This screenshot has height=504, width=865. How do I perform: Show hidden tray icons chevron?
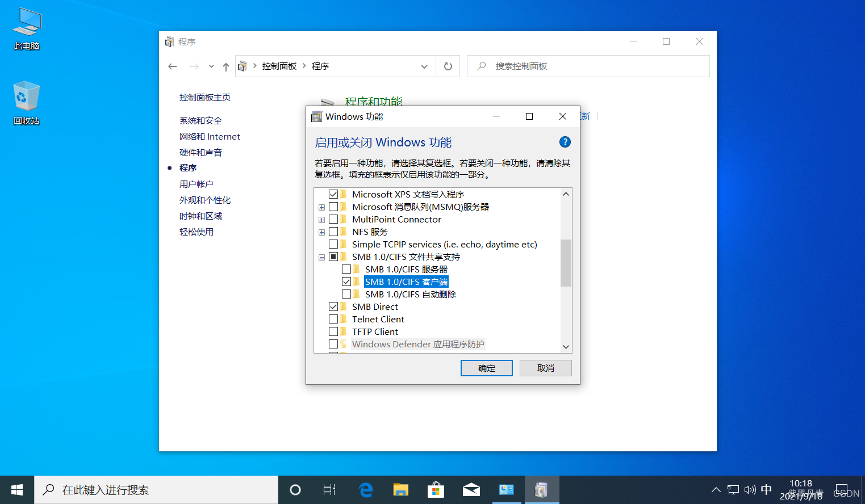716,490
